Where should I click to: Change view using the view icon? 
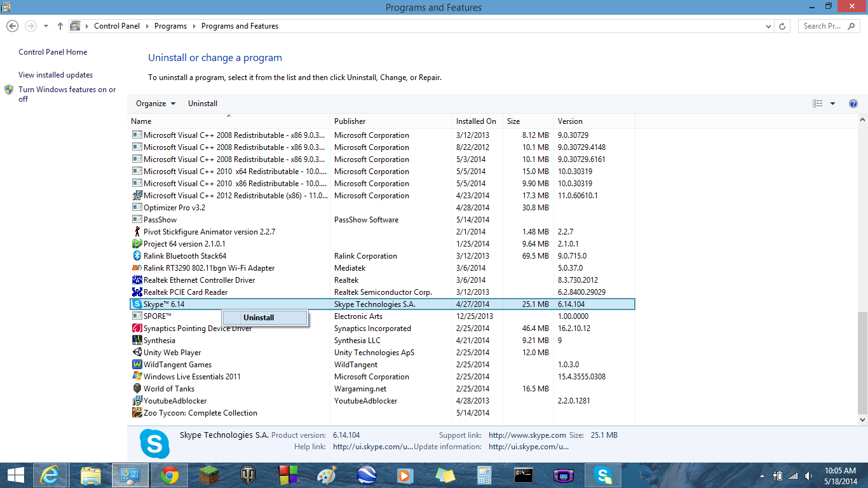coord(818,104)
